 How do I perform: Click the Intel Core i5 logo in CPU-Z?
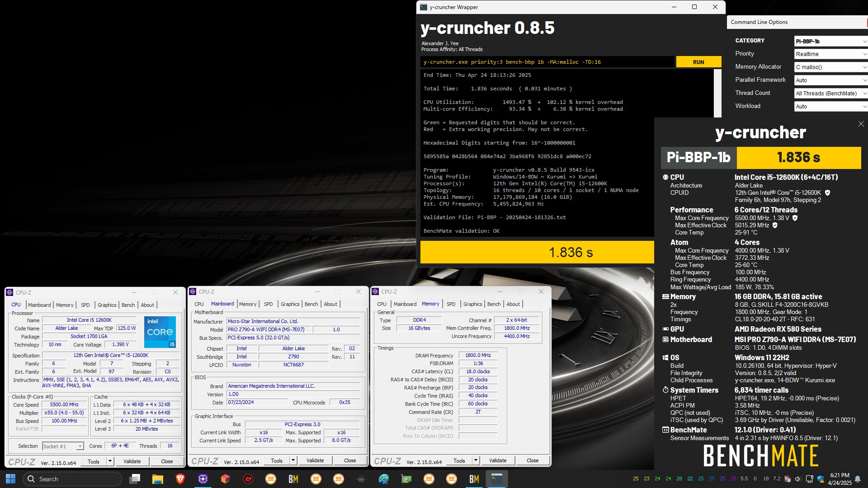pyautogui.click(x=160, y=332)
